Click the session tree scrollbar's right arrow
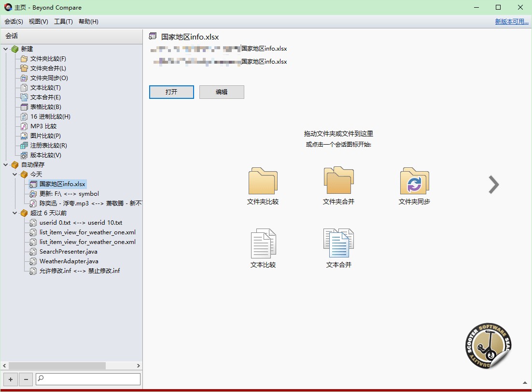The width and height of the screenshot is (532, 392). point(138,366)
